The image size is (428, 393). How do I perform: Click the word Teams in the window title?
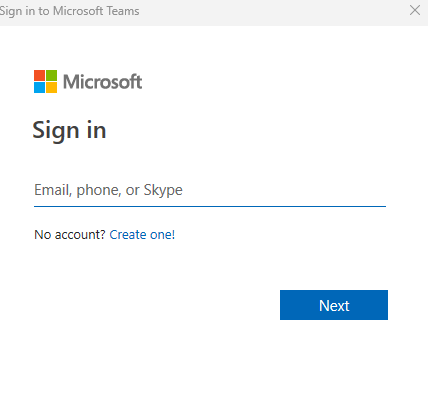(x=121, y=11)
